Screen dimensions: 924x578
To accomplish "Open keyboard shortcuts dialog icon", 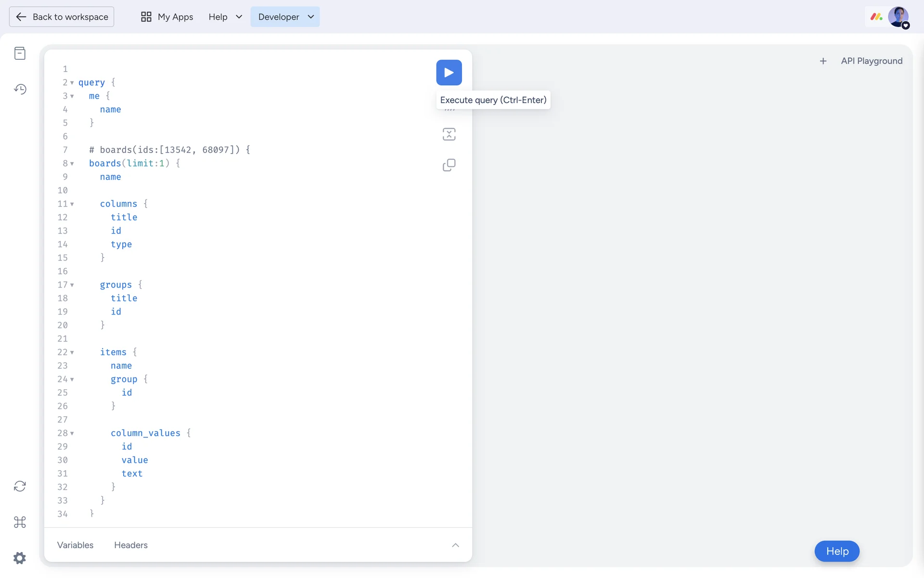I will 20,522.
